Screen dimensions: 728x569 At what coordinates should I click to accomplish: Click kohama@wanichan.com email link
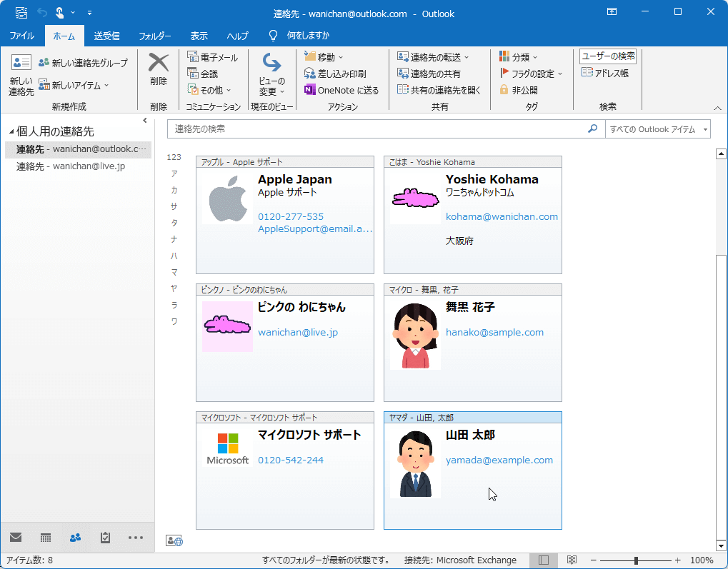tap(502, 216)
